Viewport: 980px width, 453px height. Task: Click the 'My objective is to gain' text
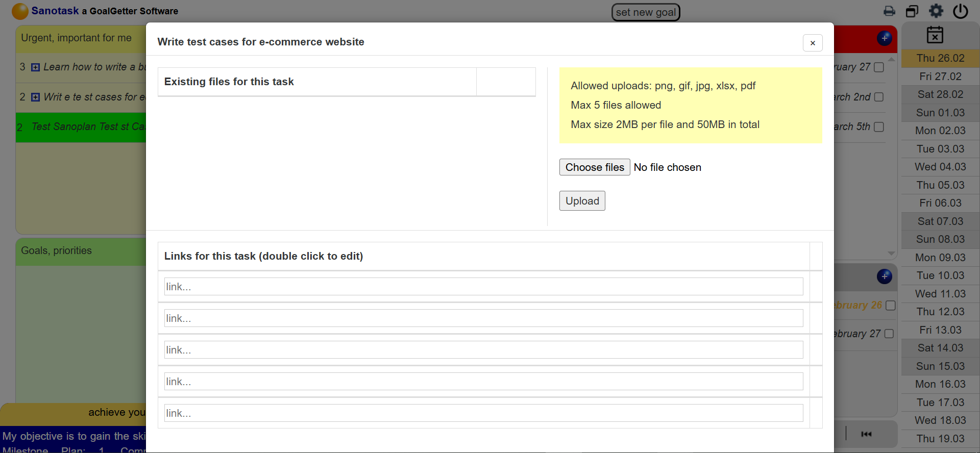click(x=74, y=436)
